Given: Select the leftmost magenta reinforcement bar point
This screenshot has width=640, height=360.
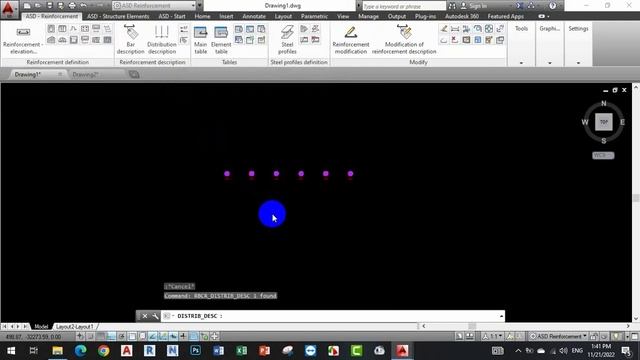Looking at the screenshot, I should (x=227, y=173).
